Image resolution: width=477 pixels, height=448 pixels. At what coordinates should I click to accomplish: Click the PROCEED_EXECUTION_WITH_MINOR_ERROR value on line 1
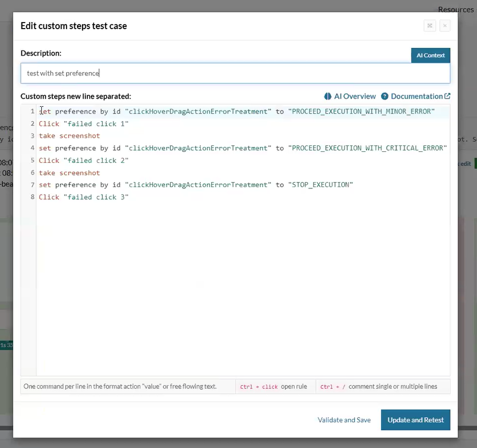(361, 112)
